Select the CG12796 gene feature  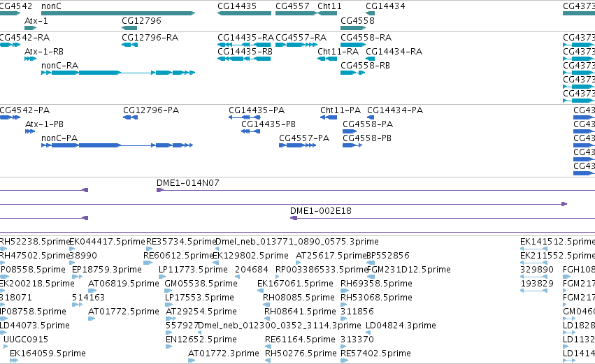[129, 28]
